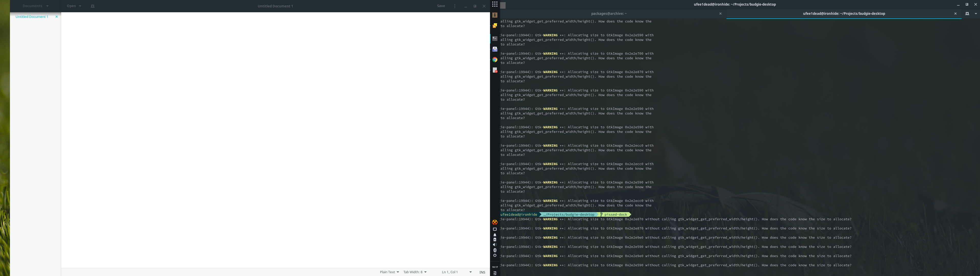Viewport: 980px width, 276px height.
Task: Click the 10:17 clock in the panel
Action: [x=495, y=267]
